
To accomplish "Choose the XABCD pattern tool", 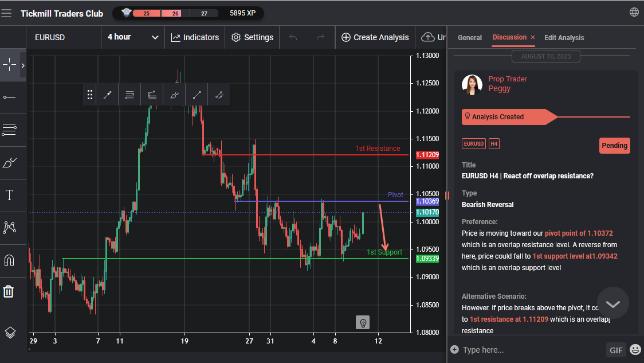I will (x=9, y=227).
